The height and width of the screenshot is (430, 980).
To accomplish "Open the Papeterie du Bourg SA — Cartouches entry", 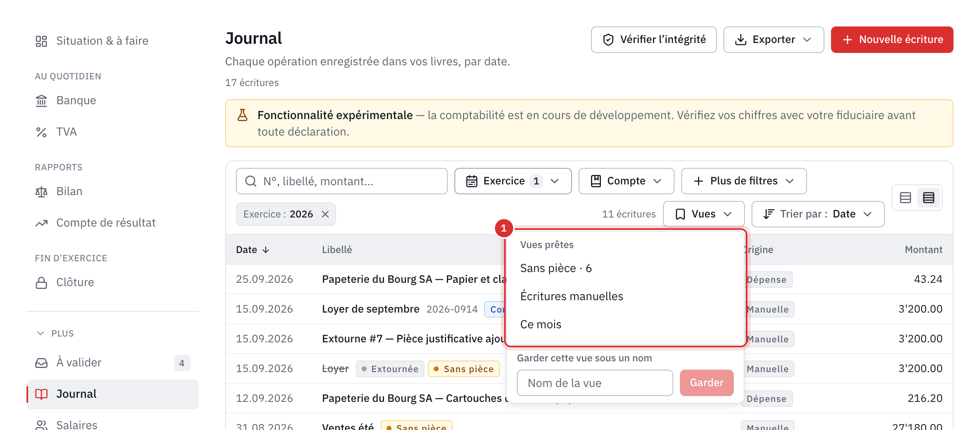I will 414,399.
